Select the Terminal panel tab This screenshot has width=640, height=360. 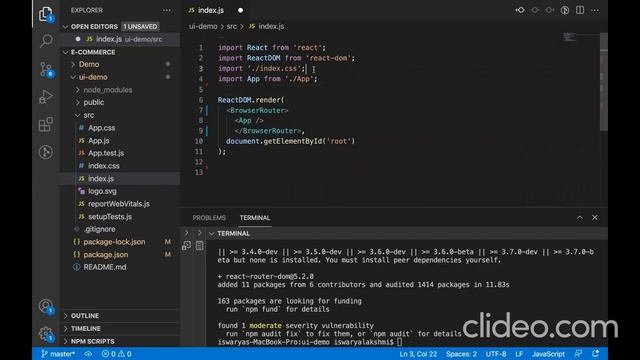pos(255,218)
